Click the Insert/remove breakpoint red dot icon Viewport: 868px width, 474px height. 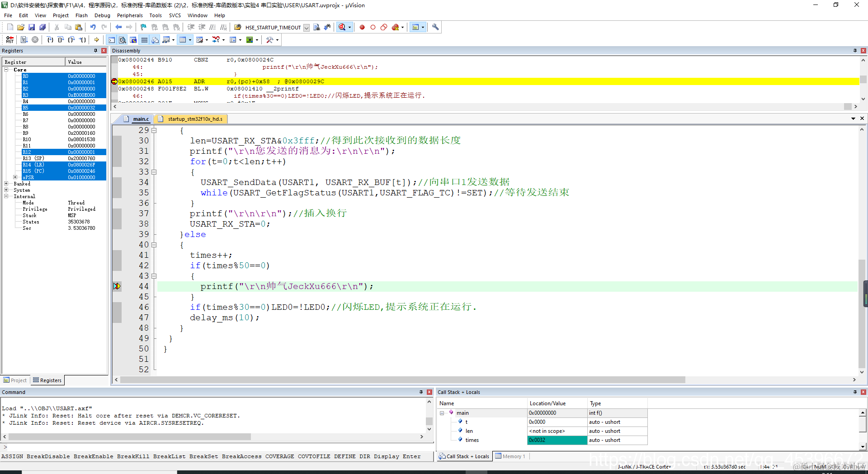pos(362,27)
